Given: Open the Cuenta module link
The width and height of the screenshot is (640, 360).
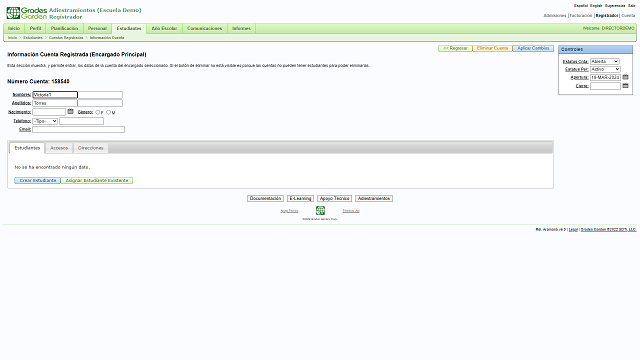Looking at the screenshot, I should 628,16.
